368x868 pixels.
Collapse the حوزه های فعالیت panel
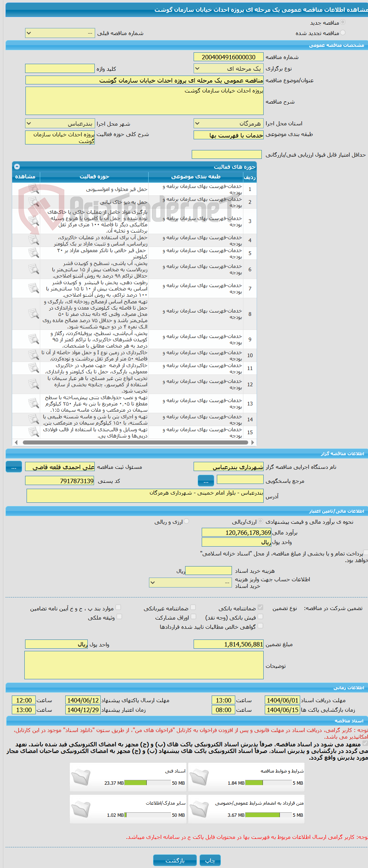pos(17,167)
